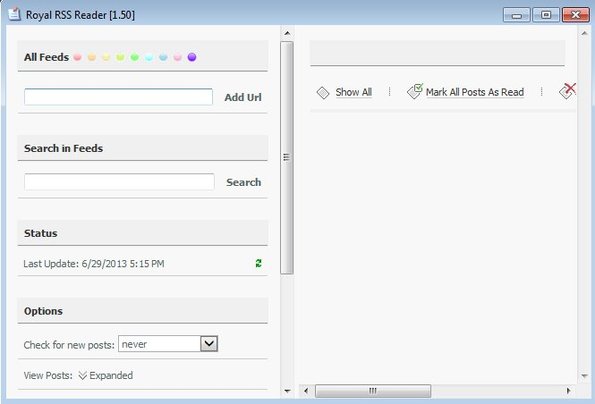Focus the feed URL input field
595x404 pixels.
[118, 97]
